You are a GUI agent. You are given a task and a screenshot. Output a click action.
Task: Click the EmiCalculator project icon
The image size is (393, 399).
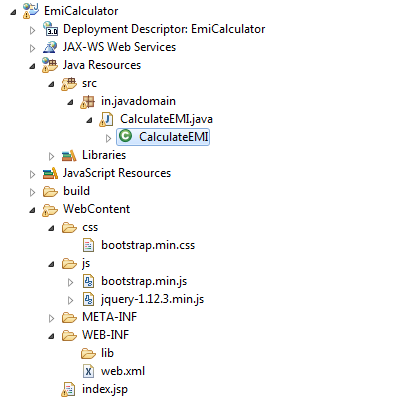click(31, 11)
